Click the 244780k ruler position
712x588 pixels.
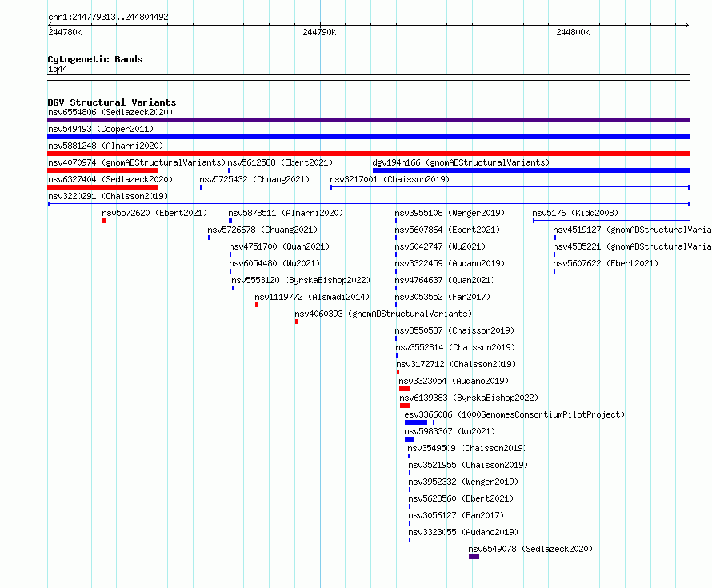(x=65, y=32)
